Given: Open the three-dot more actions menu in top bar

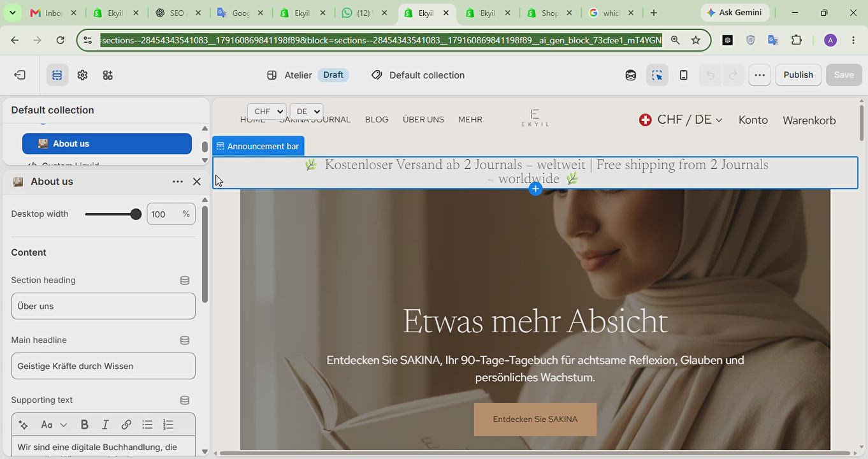Looking at the screenshot, I should tap(759, 75).
